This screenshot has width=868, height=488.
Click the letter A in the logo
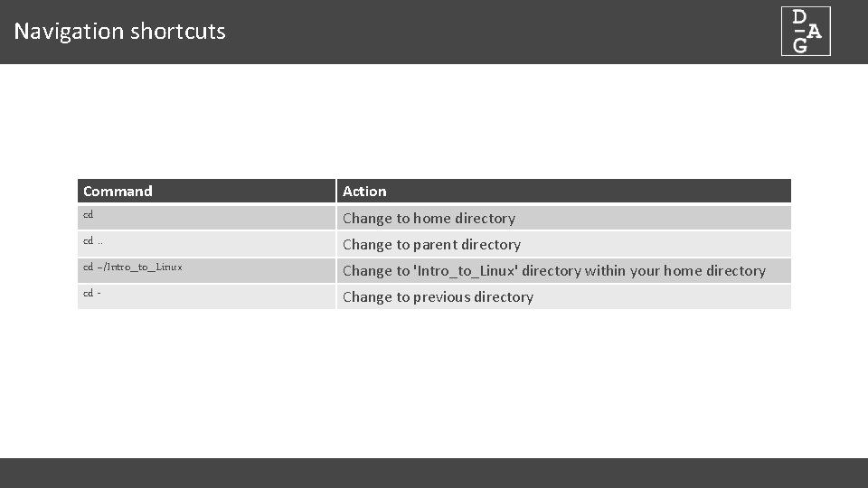[814, 32]
